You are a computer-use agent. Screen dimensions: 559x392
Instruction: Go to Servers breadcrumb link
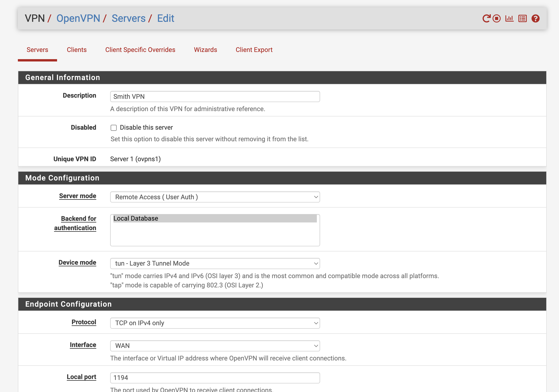(x=129, y=18)
